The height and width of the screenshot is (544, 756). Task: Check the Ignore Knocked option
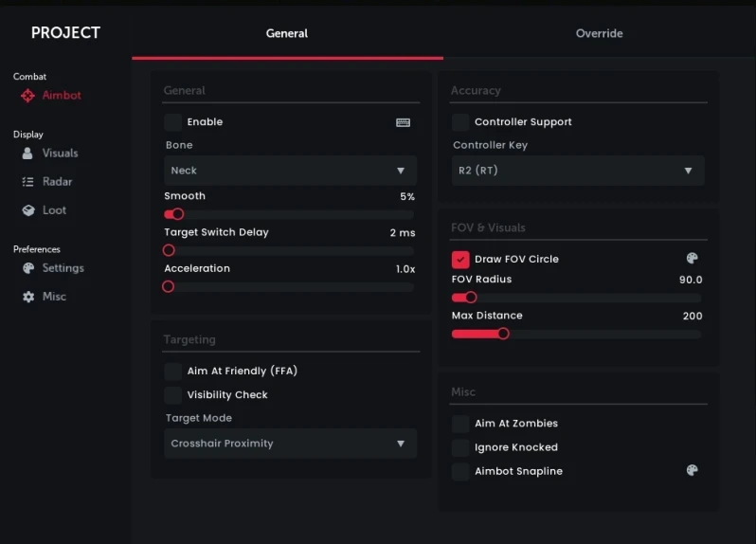[460, 447]
